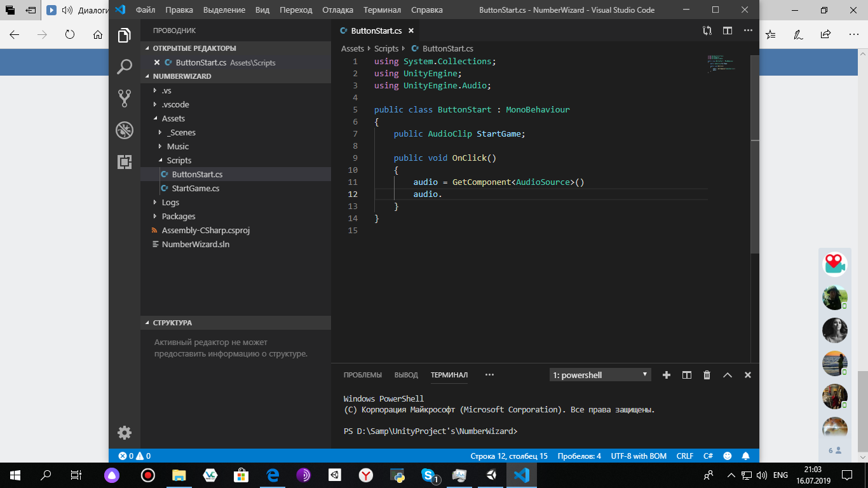Switch to the Проблемы panel tab
This screenshot has height=488, width=868.
(363, 375)
